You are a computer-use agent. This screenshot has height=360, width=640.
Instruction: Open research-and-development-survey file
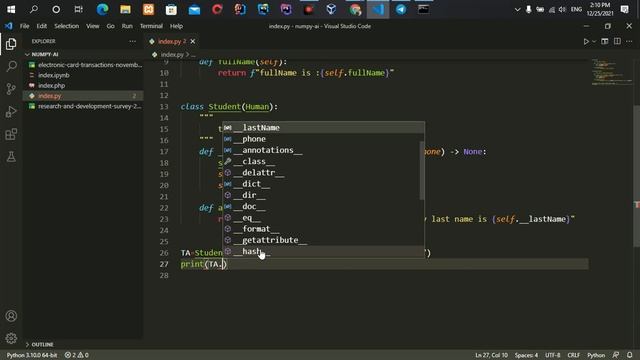(83, 106)
